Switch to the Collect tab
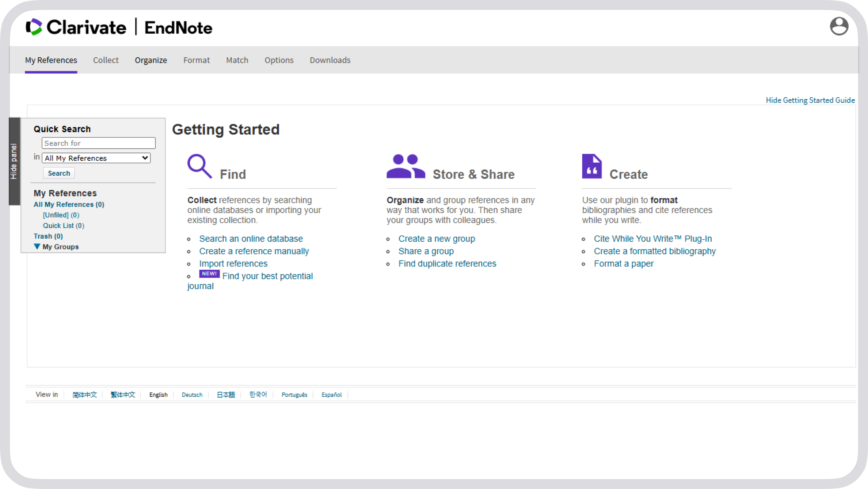Viewport: 868px width, 489px height. tap(106, 60)
